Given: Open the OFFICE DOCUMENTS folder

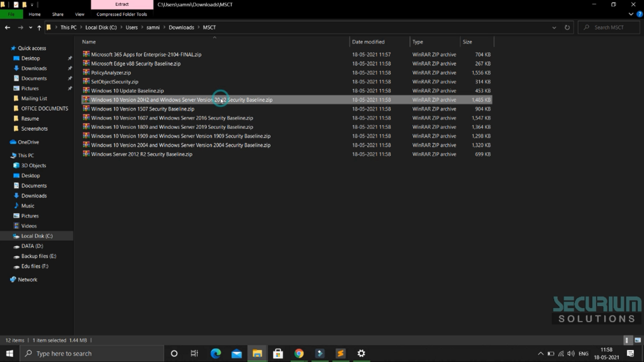Looking at the screenshot, I should coord(45,108).
